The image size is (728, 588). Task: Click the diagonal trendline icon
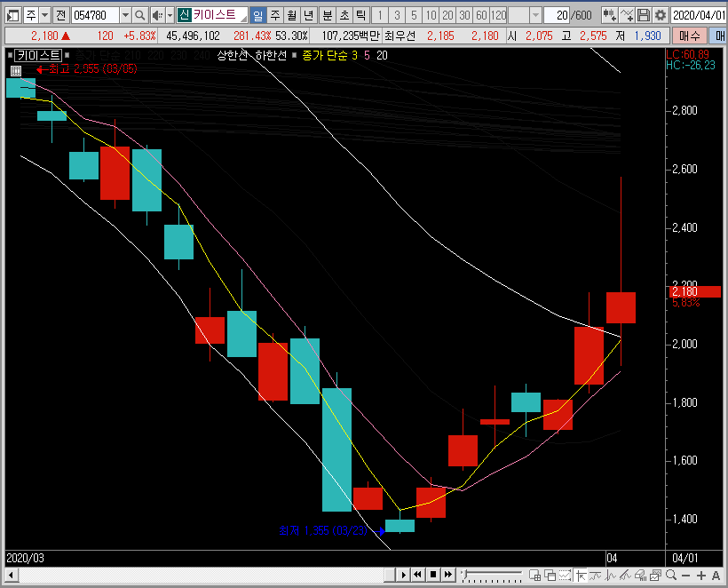point(625,576)
